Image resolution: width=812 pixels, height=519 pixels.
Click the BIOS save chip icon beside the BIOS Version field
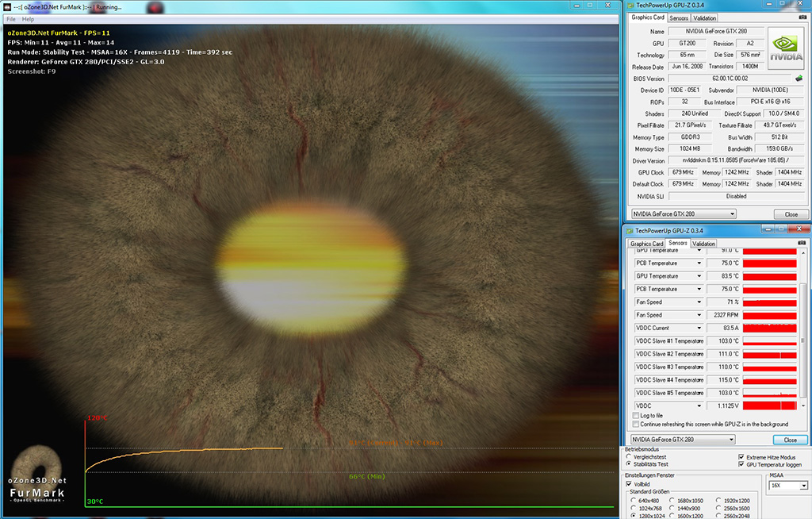(799, 79)
